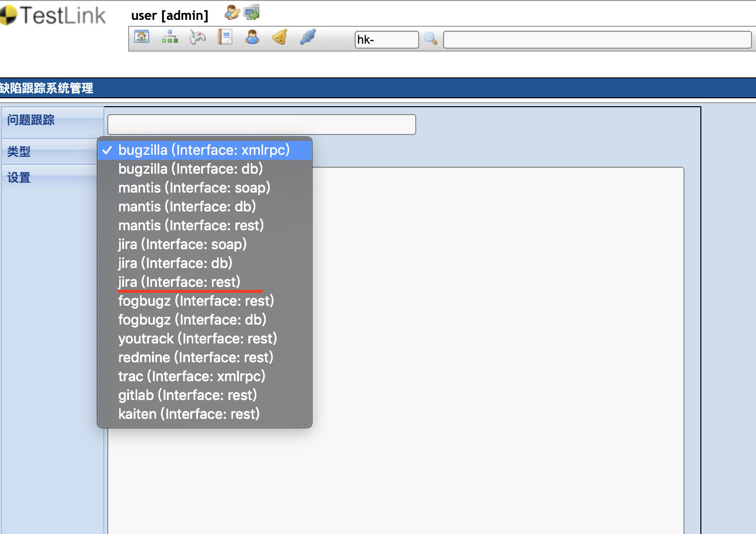
Task: Click the TestLink logo link
Action: [53, 15]
